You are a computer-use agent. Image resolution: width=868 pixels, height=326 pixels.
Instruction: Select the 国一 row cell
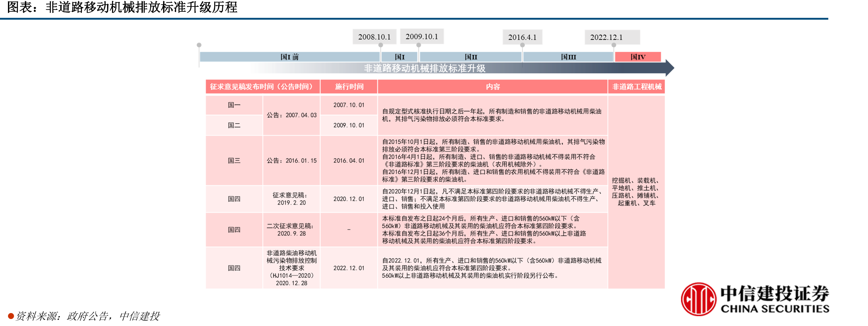(234, 105)
